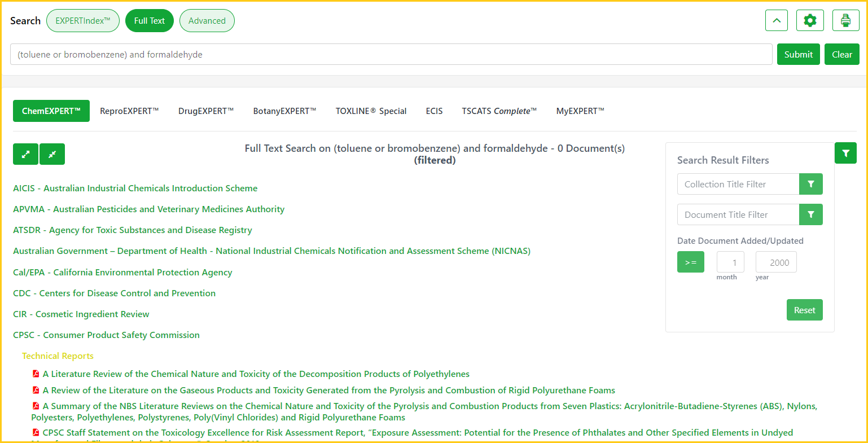This screenshot has width=868, height=443.
Task: Collapse the CPSC Technical Reports section
Action: [x=58, y=356]
